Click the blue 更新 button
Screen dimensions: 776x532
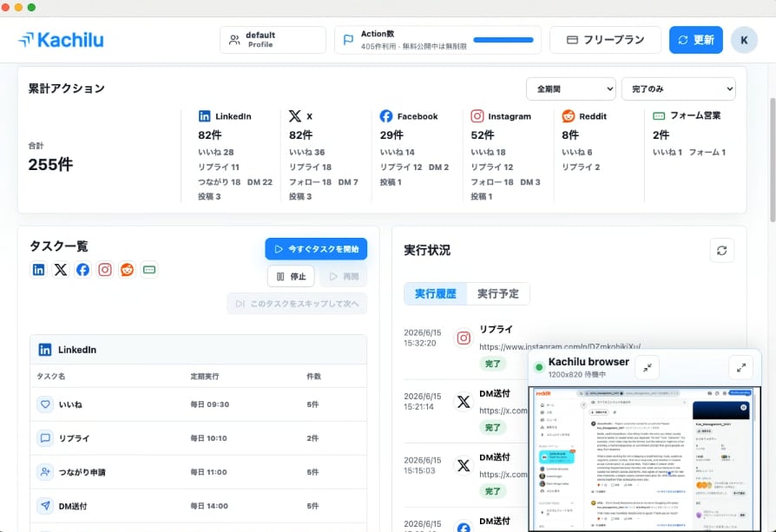(x=696, y=40)
